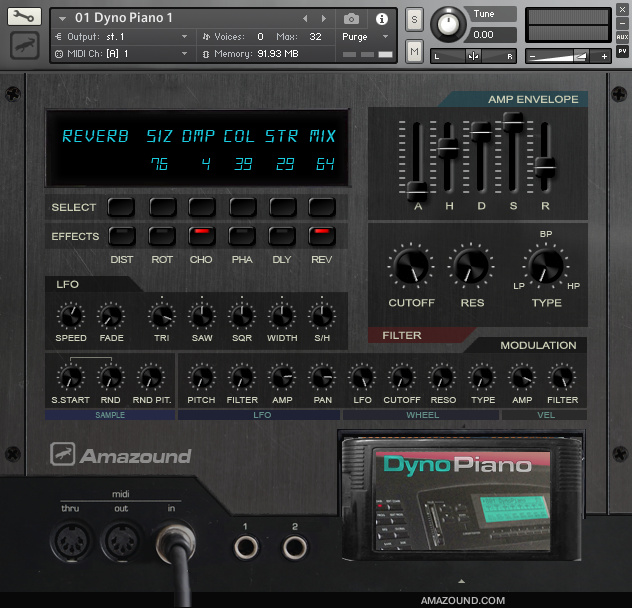Click the Amazound lizard instrument icon
This screenshot has height=608, width=632.
coord(25,46)
